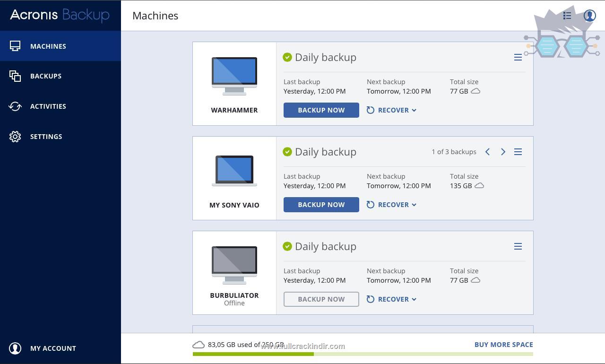
Task: Expand Recover dropdown for MY SONY VAIO
Action: tap(391, 205)
